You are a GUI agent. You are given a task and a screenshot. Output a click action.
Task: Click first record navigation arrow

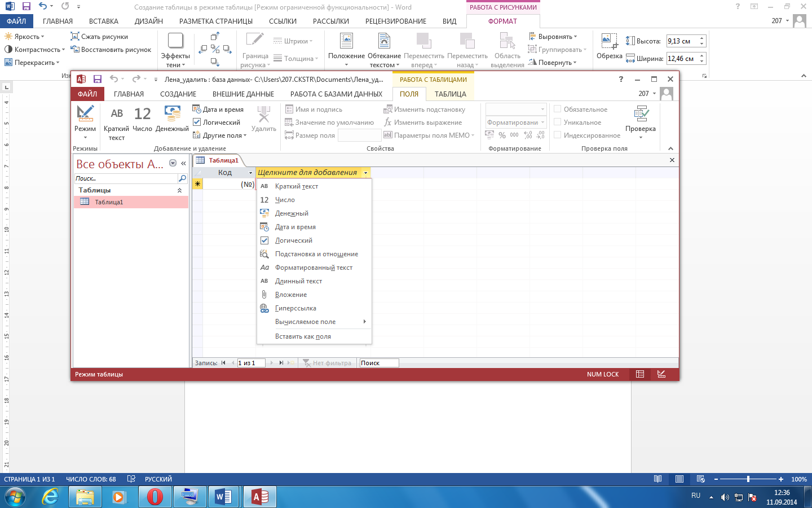click(x=224, y=363)
